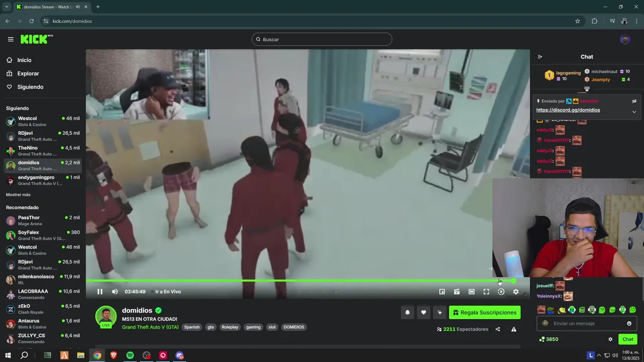The width and height of the screenshot is (644, 362).
Task: Click the sparkle subscribe button
Action: coord(440,312)
